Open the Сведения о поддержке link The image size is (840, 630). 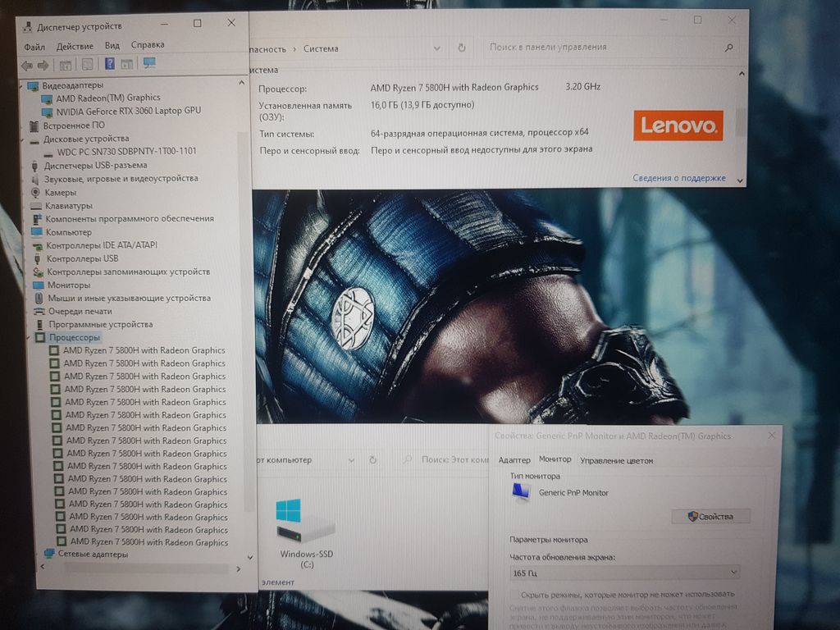click(678, 178)
